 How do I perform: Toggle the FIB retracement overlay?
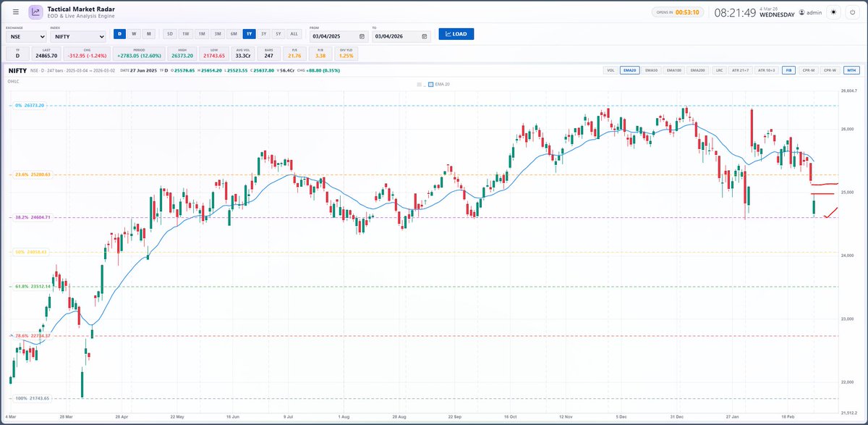(x=789, y=70)
